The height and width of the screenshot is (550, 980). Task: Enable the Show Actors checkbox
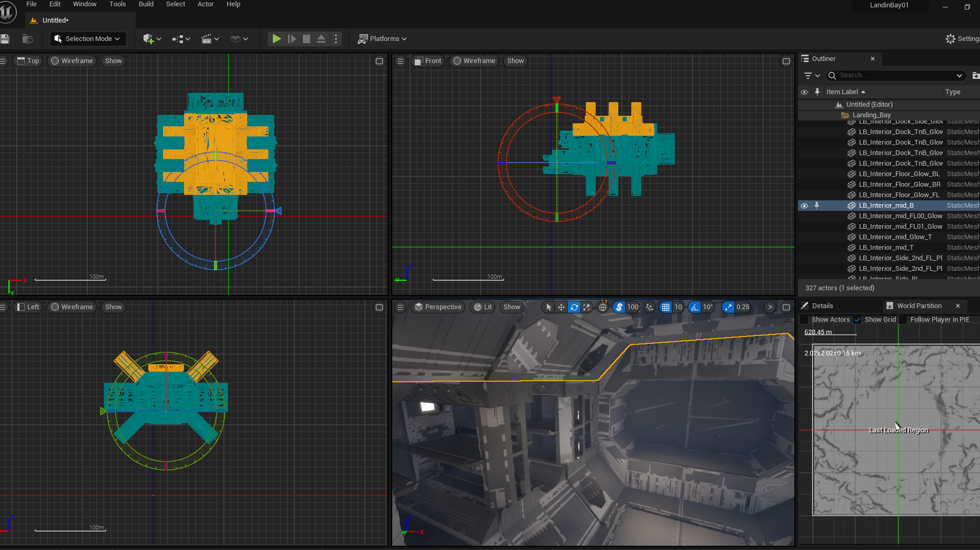point(804,320)
